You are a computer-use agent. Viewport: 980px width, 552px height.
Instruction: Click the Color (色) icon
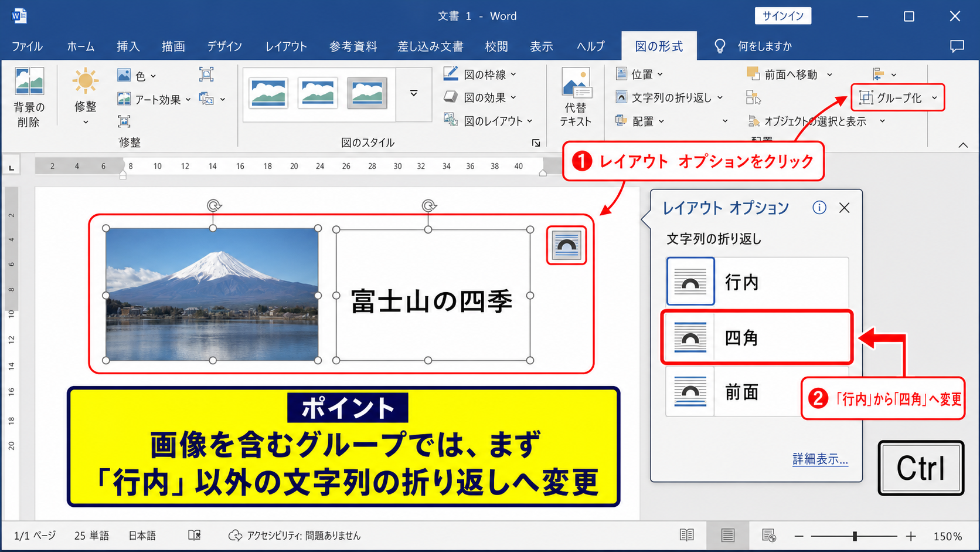(124, 75)
